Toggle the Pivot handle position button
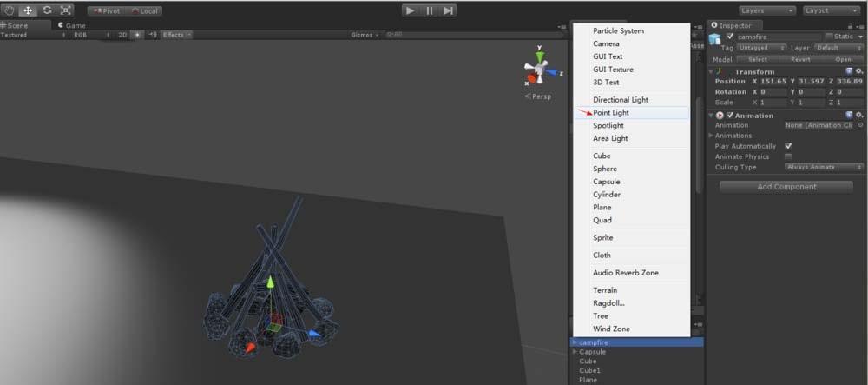Screen dimensions: 868x385 pyautogui.click(x=107, y=10)
